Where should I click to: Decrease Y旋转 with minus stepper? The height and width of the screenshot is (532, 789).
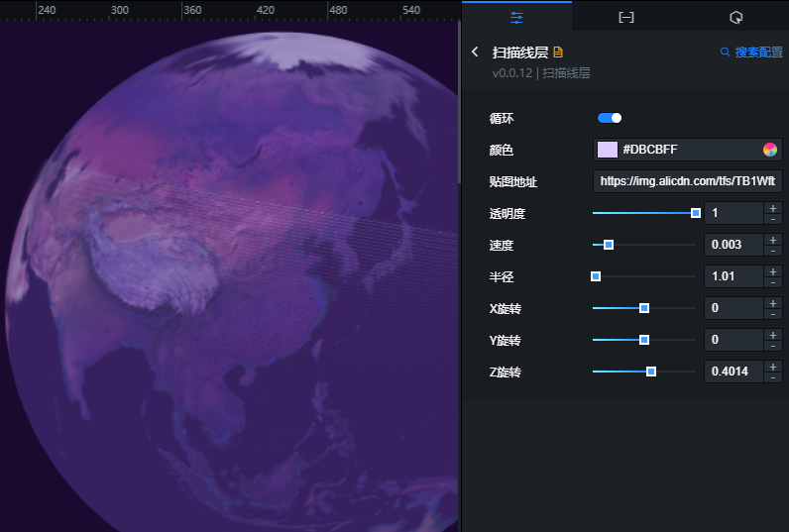point(773,346)
